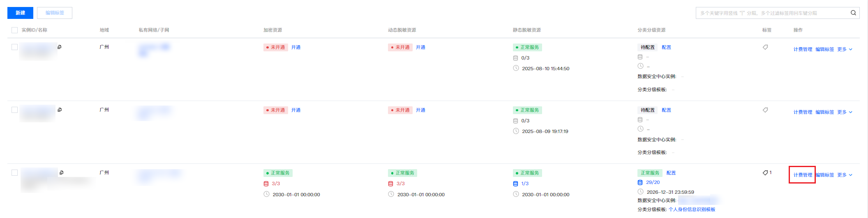Open 计费管理 for the third row

point(803,175)
